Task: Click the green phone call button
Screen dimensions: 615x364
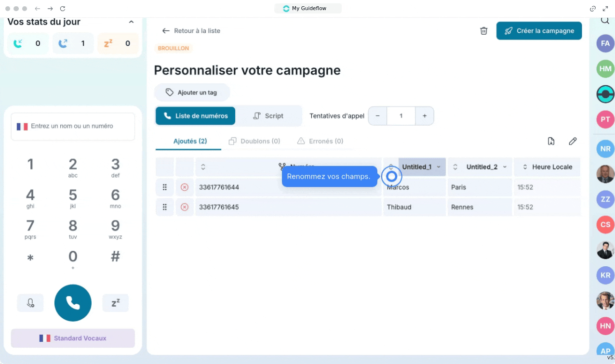Action: 73,303
